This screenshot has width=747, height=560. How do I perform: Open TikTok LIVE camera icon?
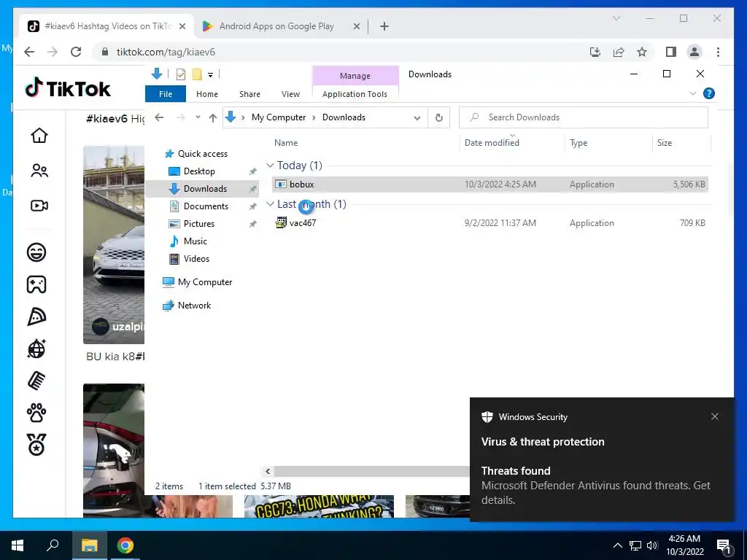39,206
